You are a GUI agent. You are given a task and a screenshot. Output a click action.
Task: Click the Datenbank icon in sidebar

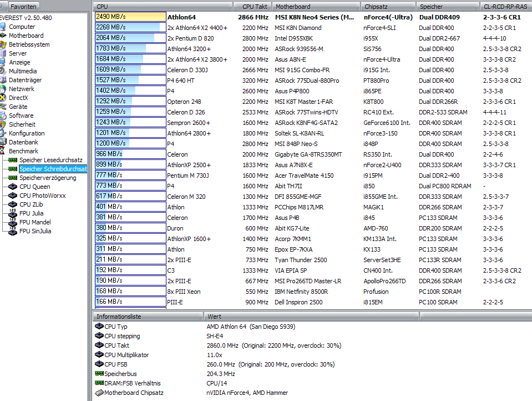click(x=3, y=142)
